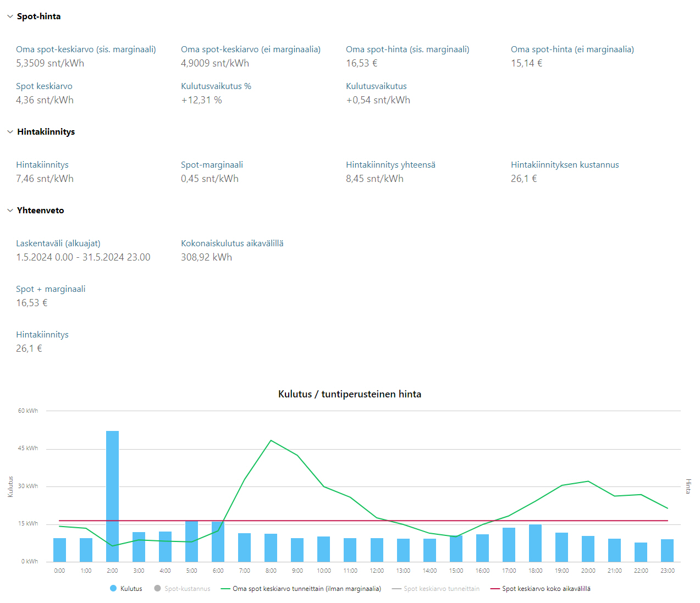This screenshot has width=700, height=603.
Task: Click the tall 2:00 consumption bar
Action: click(x=112, y=496)
